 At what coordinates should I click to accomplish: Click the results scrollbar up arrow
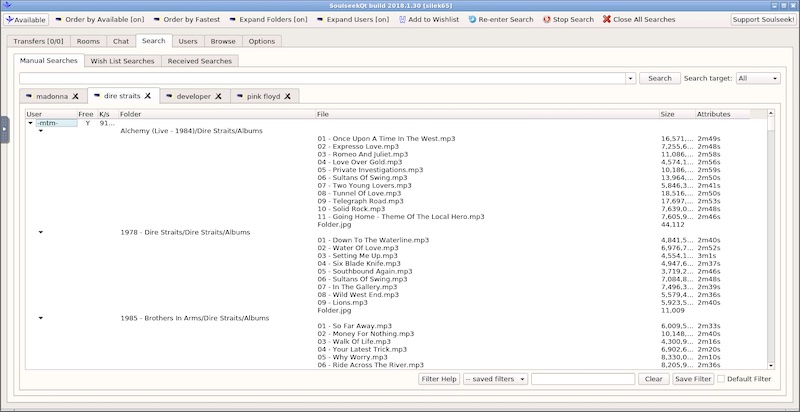770,113
